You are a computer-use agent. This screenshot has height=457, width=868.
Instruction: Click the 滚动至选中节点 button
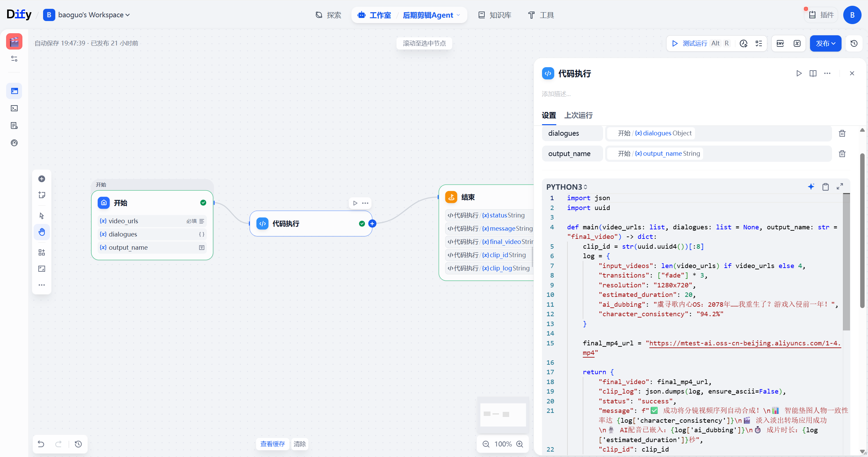(424, 43)
